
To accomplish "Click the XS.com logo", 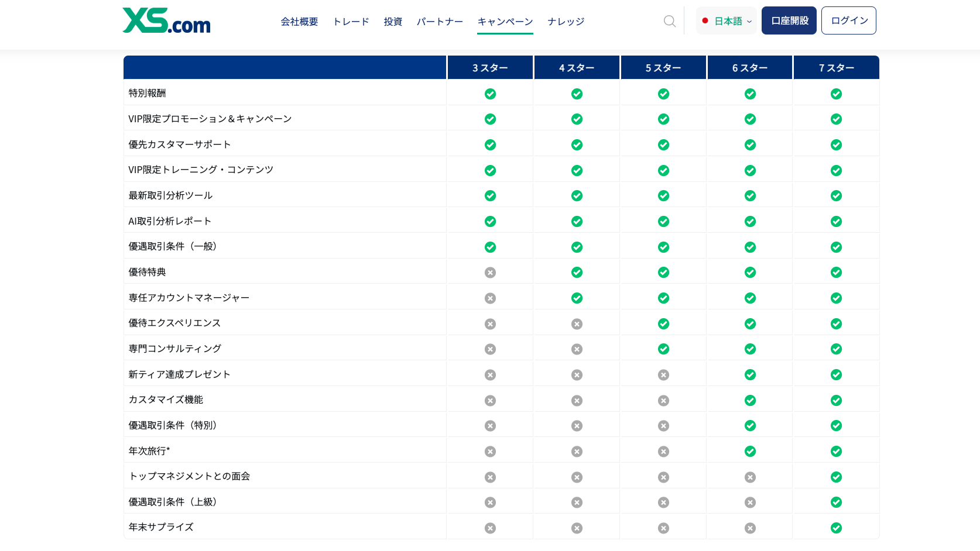I will (166, 20).
